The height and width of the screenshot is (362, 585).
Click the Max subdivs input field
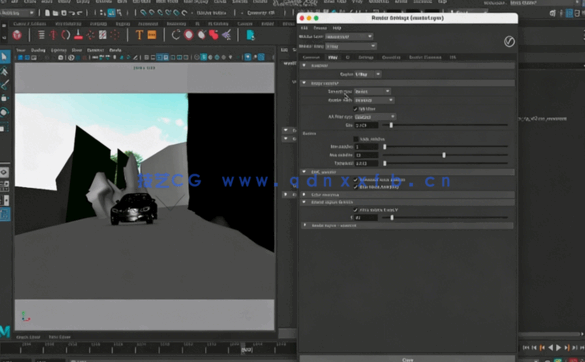(366, 155)
